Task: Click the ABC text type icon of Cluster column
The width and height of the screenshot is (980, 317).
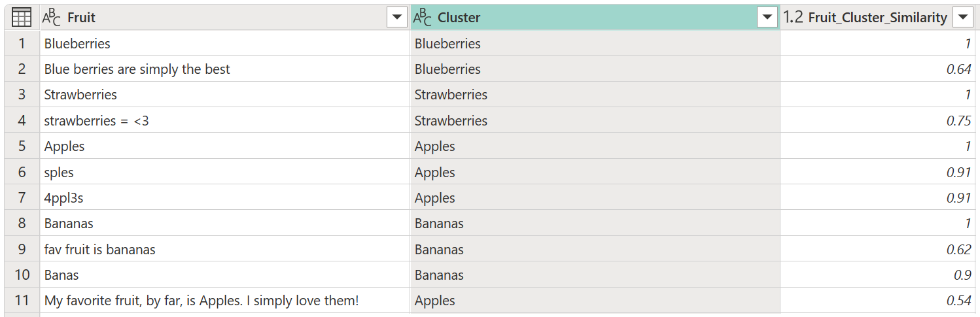Action: pos(423,18)
